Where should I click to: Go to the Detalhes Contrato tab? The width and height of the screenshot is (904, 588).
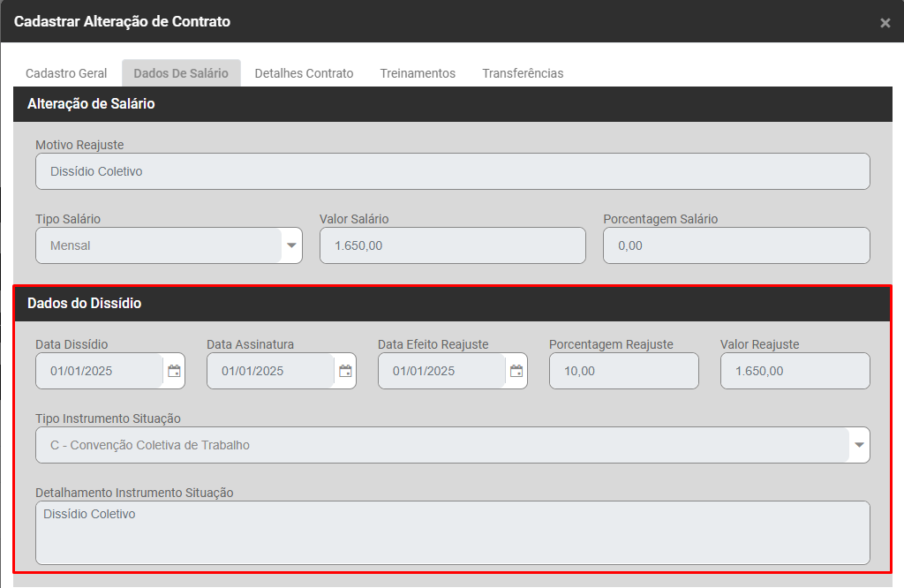tap(304, 73)
